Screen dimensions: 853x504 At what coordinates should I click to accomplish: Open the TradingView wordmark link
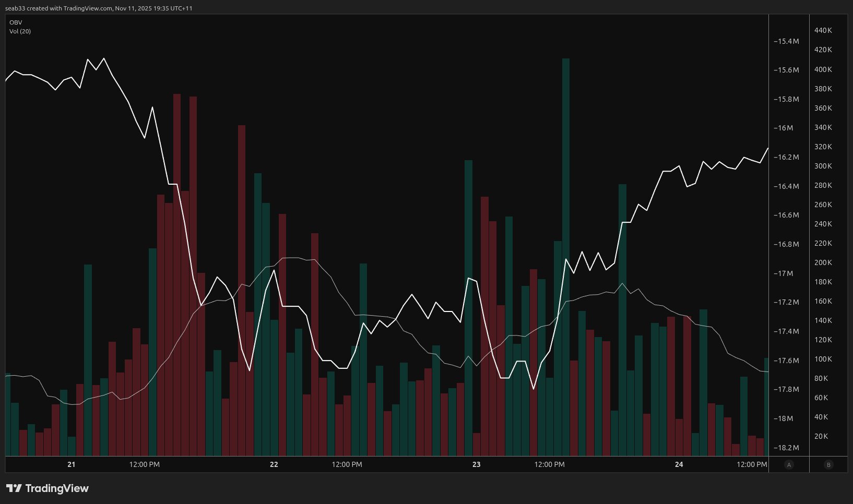click(x=57, y=488)
